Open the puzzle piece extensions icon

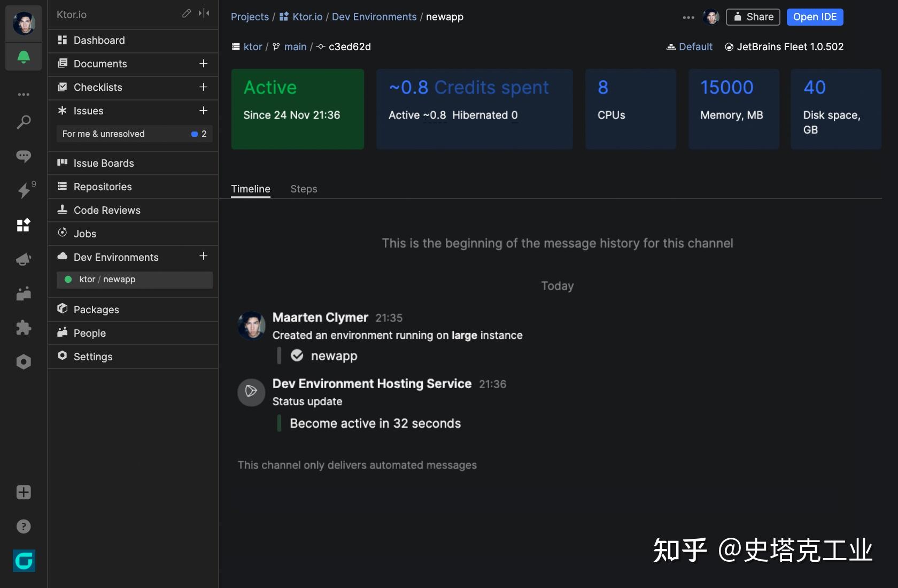tap(24, 328)
